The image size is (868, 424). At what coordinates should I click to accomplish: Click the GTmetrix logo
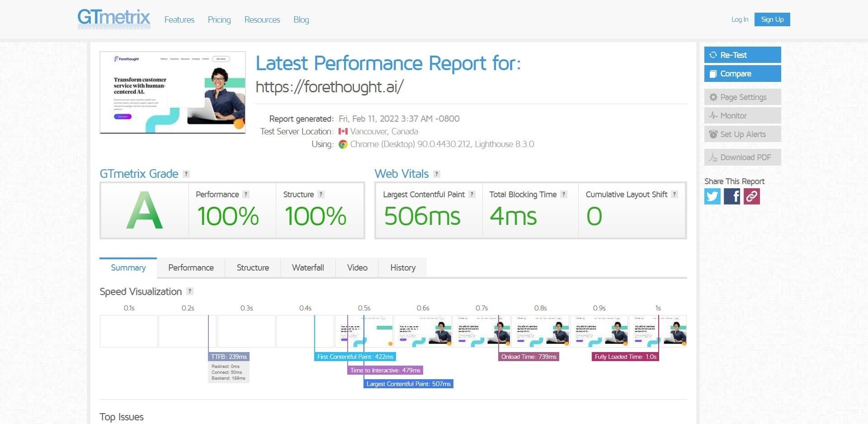click(x=114, y=19)
